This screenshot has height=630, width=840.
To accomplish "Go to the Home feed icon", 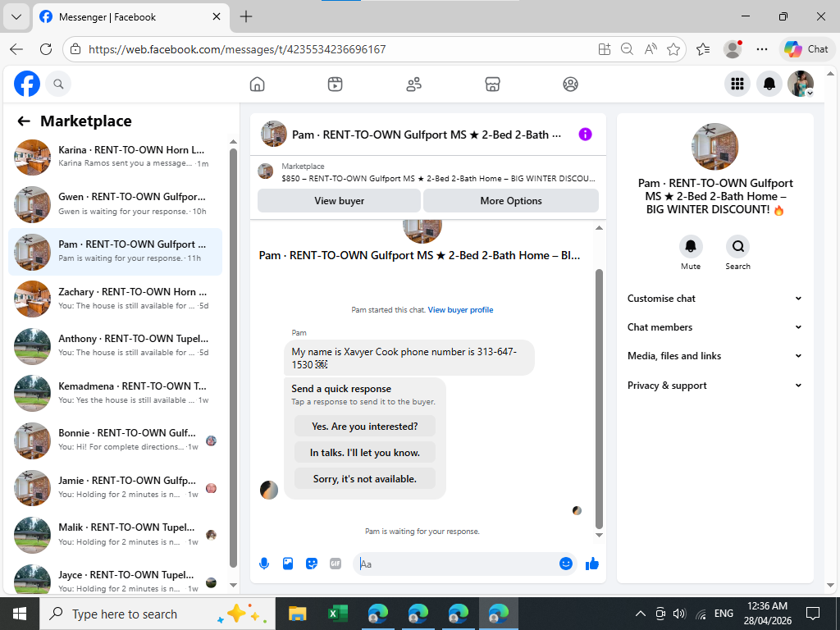I will (x=257, y=84).
